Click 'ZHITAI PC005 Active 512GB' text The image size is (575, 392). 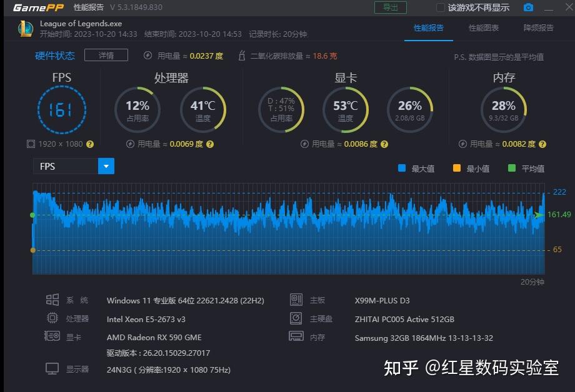point(404,319)
